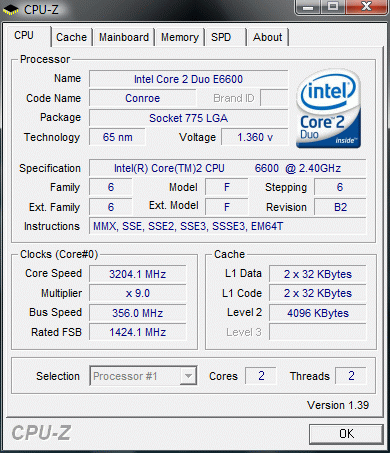Viewport: 390px width, 453px height.
Task: Click the Level 2 cache value field
Action: point(318,313)
